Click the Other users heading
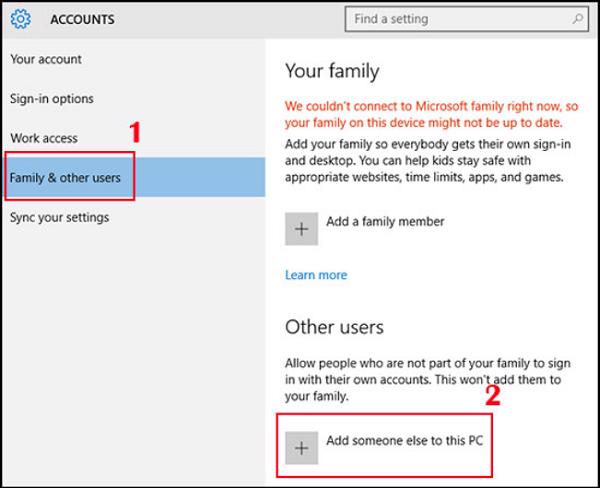 point(334,327)
